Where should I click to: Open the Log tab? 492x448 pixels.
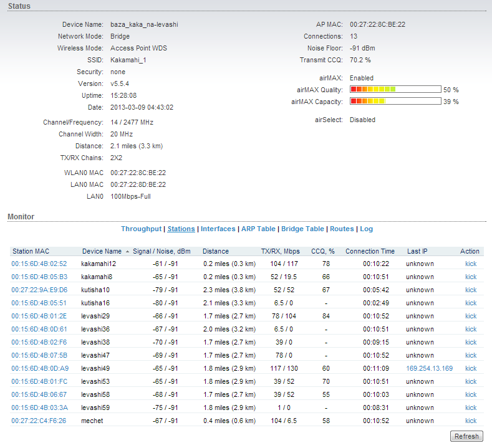click(366, 229)
